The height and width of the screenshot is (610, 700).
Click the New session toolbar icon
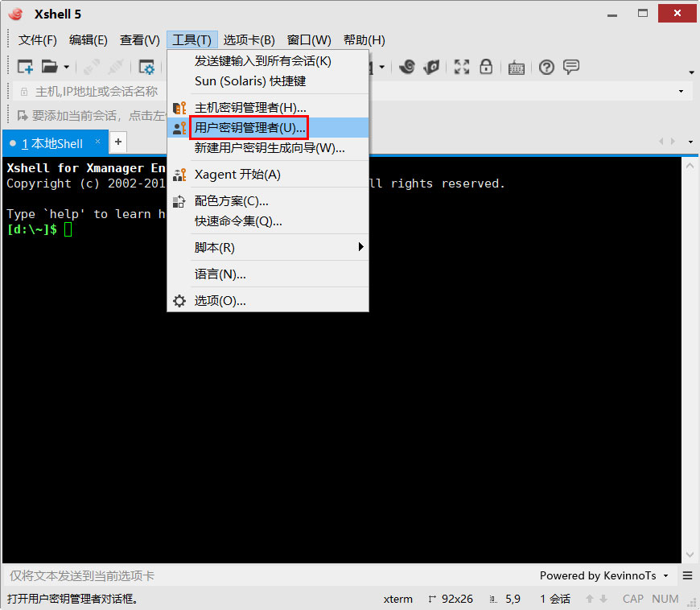coord(25,67)
